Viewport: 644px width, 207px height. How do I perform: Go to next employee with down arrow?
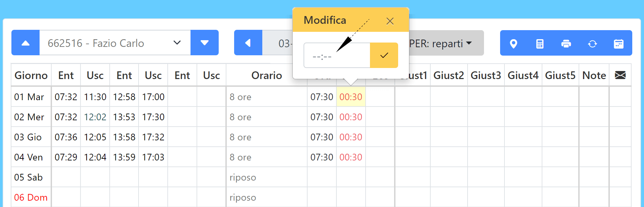click(x=205, y=43)
